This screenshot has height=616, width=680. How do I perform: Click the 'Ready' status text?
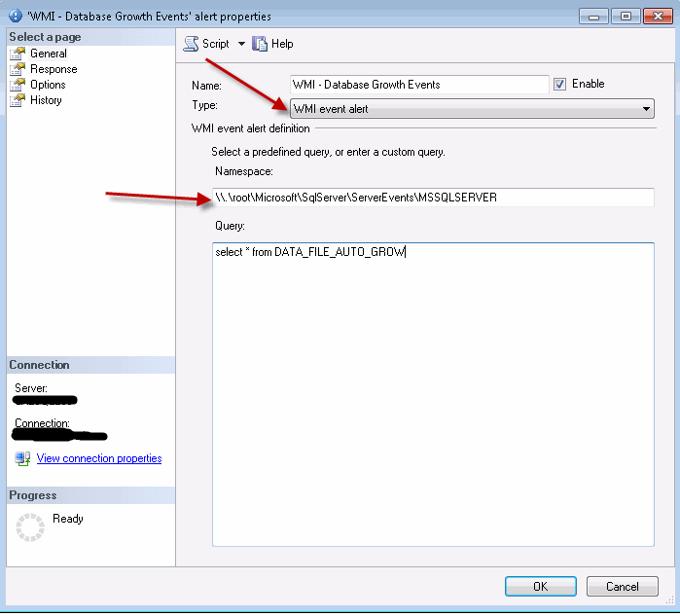click(x=68, y=519)
